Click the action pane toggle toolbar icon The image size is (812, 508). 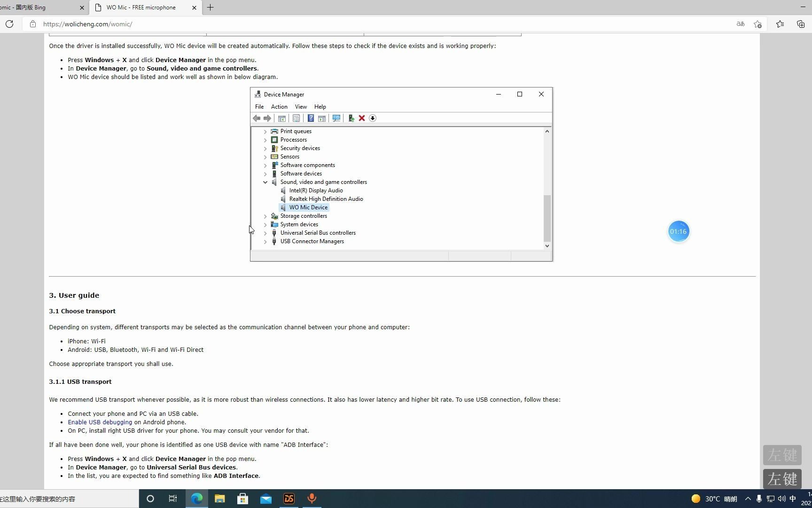(x=322, y=118)
